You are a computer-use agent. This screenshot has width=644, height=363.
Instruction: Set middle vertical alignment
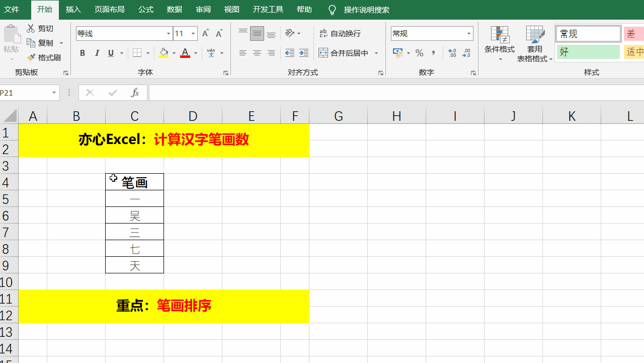pyautogui.click(x=257, y=34)
